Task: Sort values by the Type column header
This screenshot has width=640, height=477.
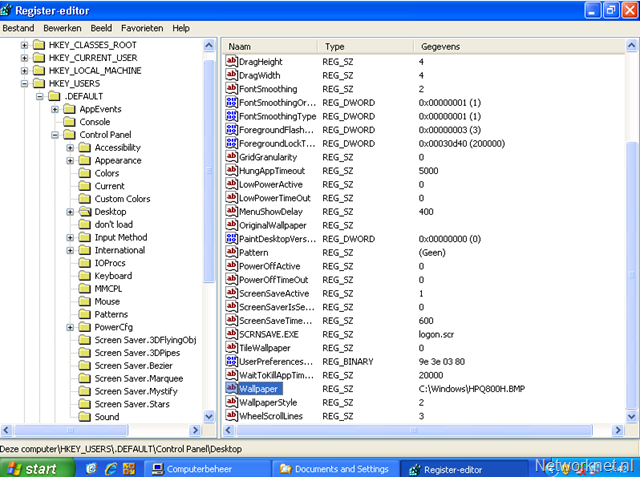Action: point(366,47)
